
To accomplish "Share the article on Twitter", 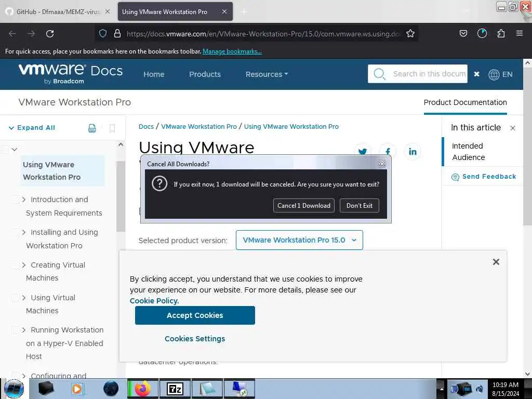I will 362,151.
